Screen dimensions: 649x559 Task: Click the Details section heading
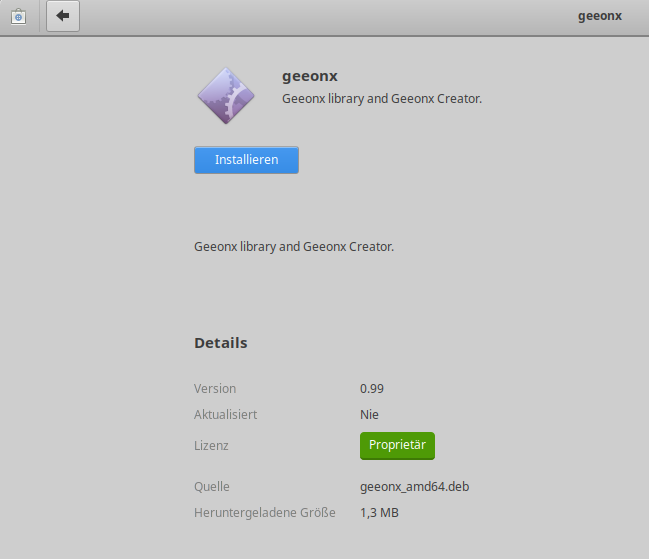pos(220,343)
